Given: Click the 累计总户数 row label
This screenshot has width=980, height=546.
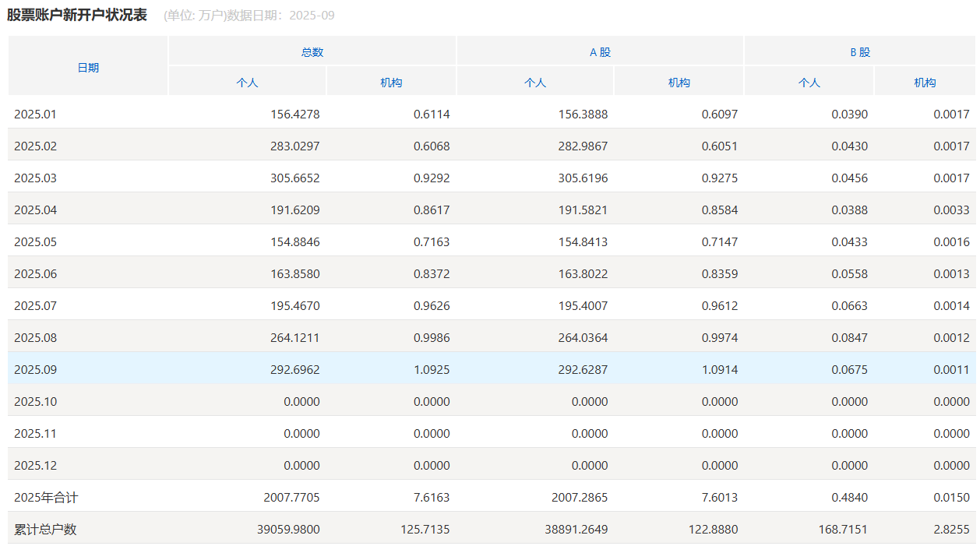Looking at the screenshot, I should tap(46, 530).
